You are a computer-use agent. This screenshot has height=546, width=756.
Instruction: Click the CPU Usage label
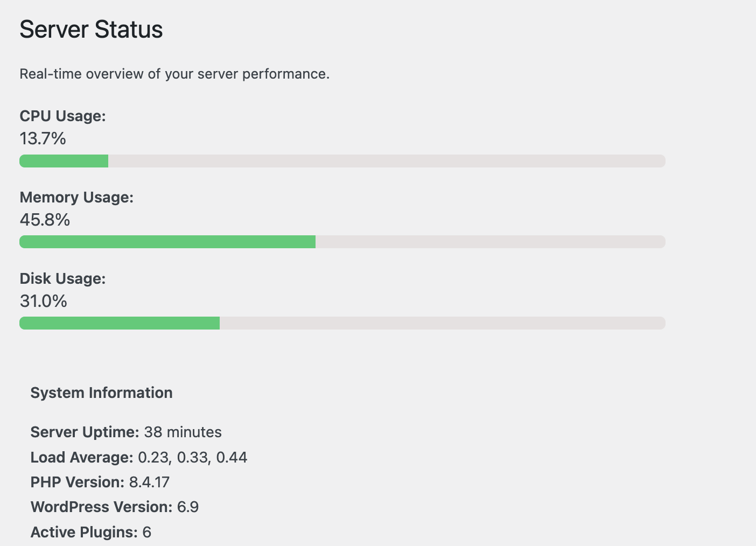pos(62,116)
